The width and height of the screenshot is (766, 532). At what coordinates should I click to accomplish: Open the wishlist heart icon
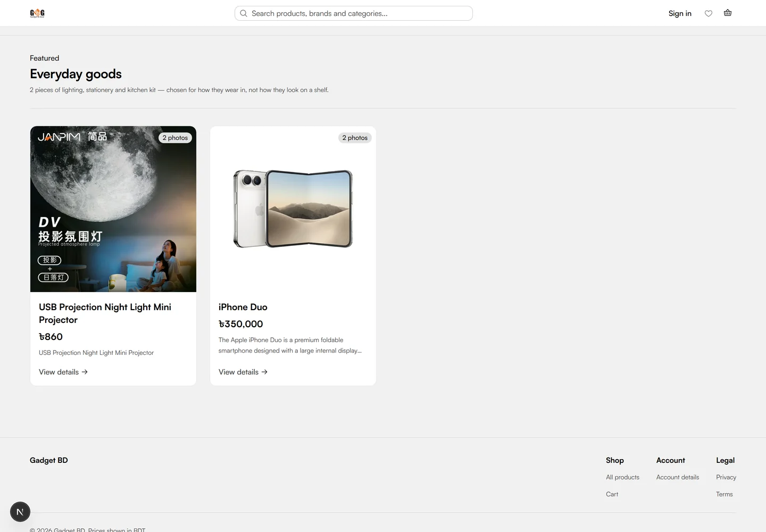[x=709, y=13]
